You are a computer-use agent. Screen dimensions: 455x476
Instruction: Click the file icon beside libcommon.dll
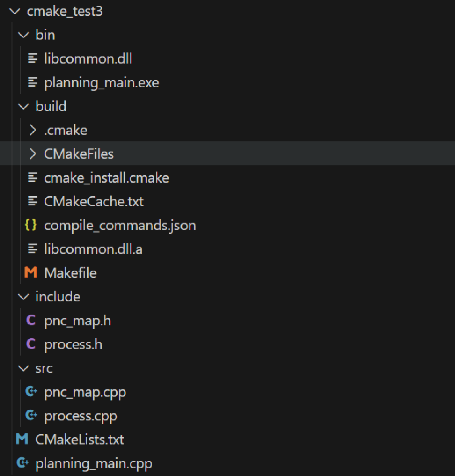pyautogui.click(x=32, y=58)
